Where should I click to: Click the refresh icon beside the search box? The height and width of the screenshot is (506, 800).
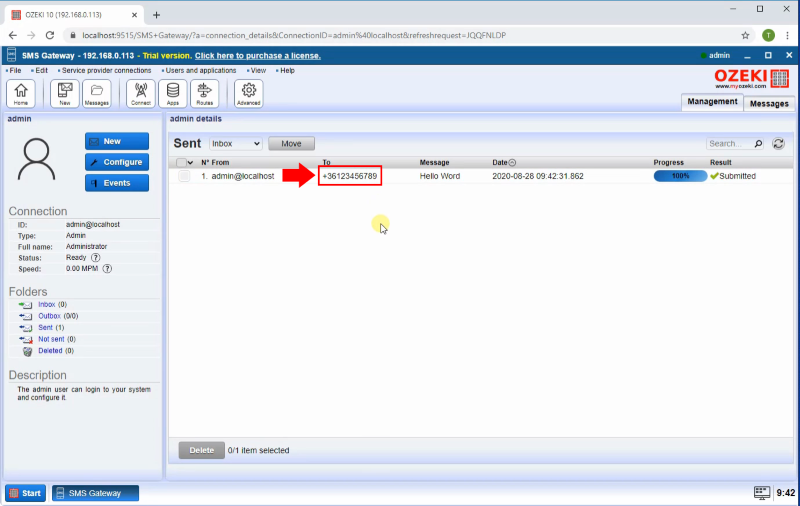click(x=779, y=144)
